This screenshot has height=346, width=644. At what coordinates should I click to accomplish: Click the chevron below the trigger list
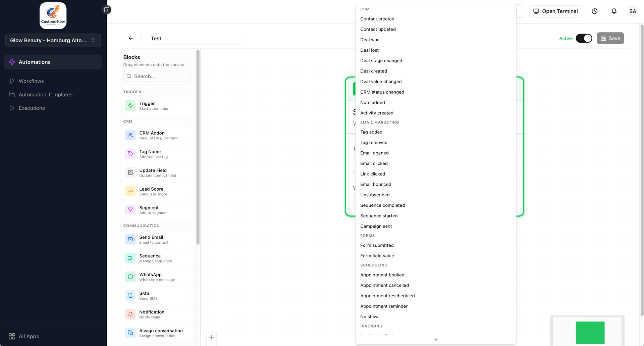pos(436,340)
